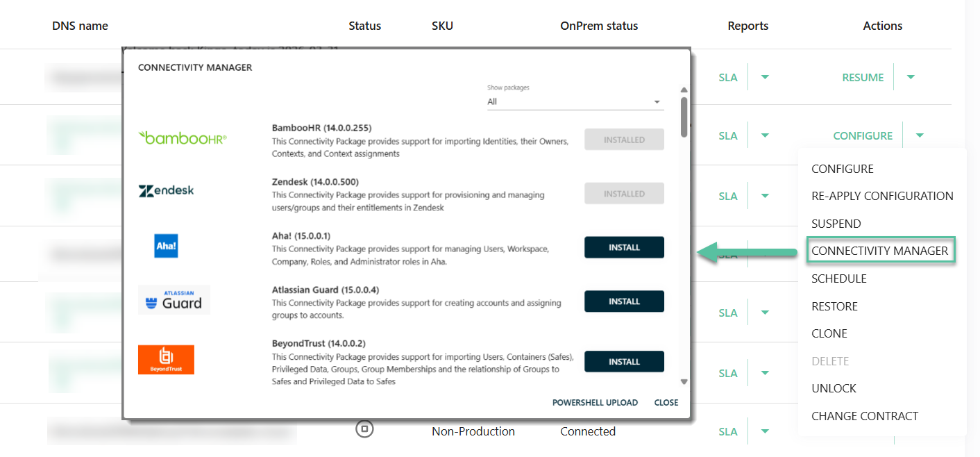The width and height of the screenshot is (980, 457).
Task: Open the Show packages dropdown
Action: tap(575, 101)
